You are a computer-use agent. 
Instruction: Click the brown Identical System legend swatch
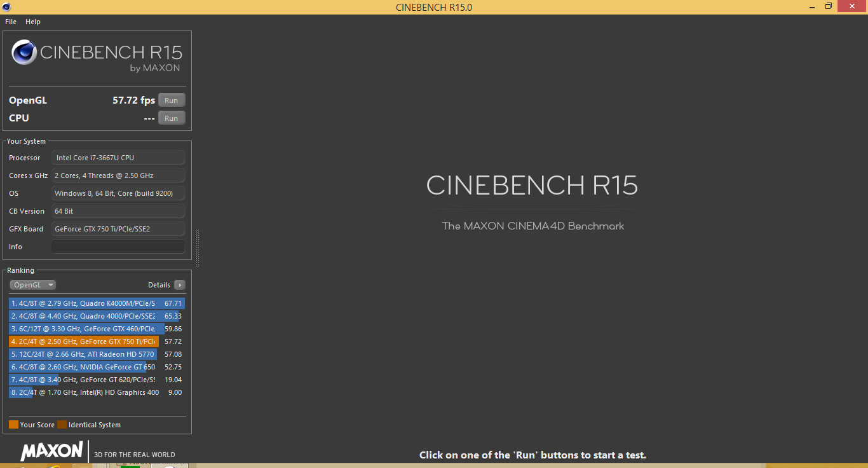[x=62, y=425]
